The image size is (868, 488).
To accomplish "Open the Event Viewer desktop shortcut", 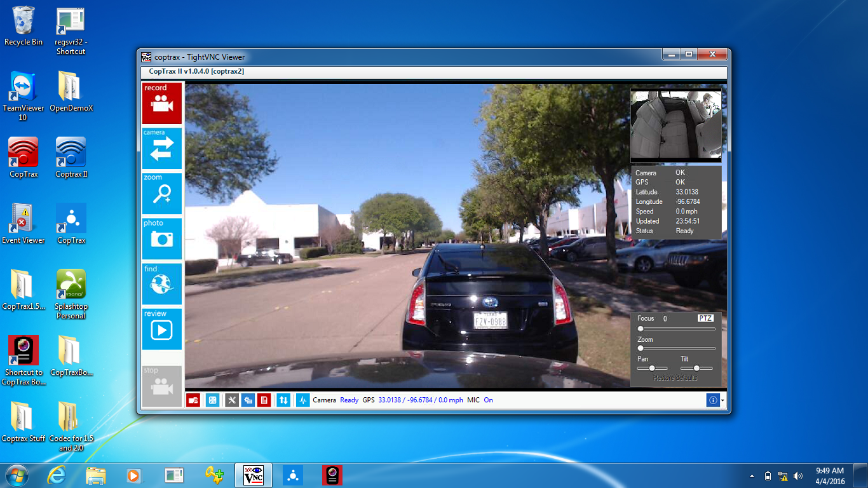I will 24,224.
